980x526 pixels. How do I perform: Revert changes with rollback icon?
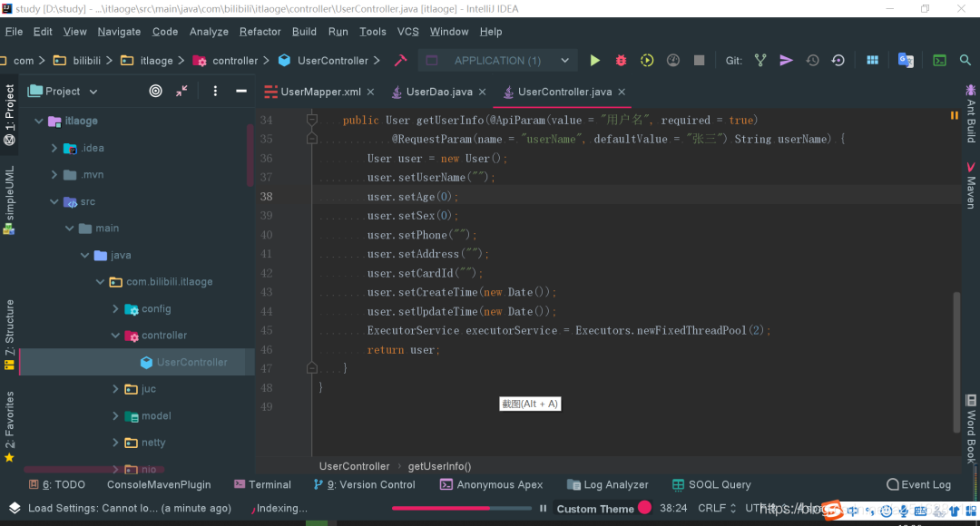(x=838, y=61)
